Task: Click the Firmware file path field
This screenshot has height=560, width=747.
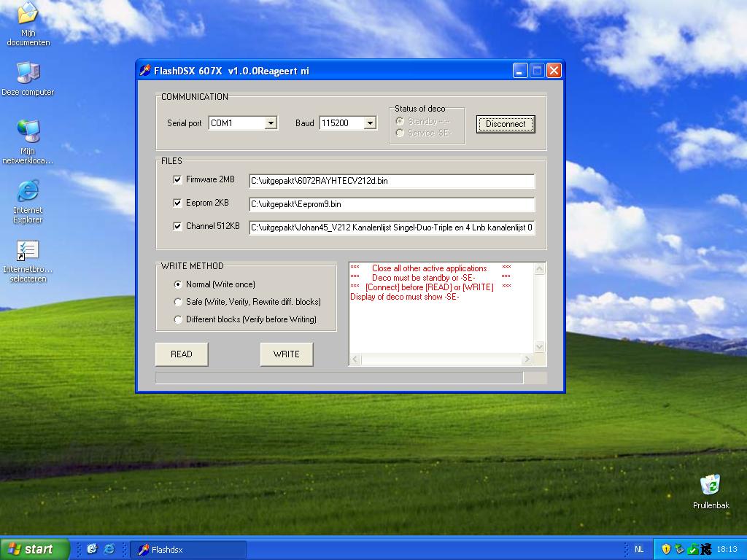Action: coord(392,181)
